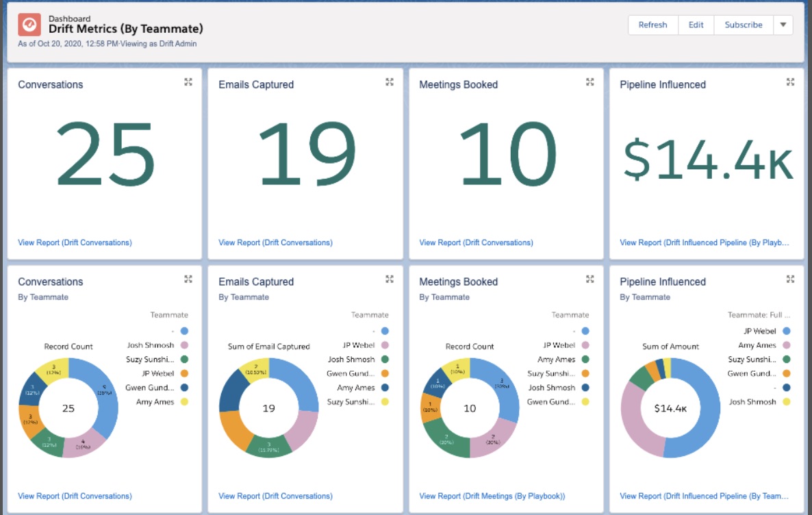The width and height of the screenshot is (812, 515).
Task: Click Amy Ames dark blue swatch in Emails Captured legend
Action: 385,388
